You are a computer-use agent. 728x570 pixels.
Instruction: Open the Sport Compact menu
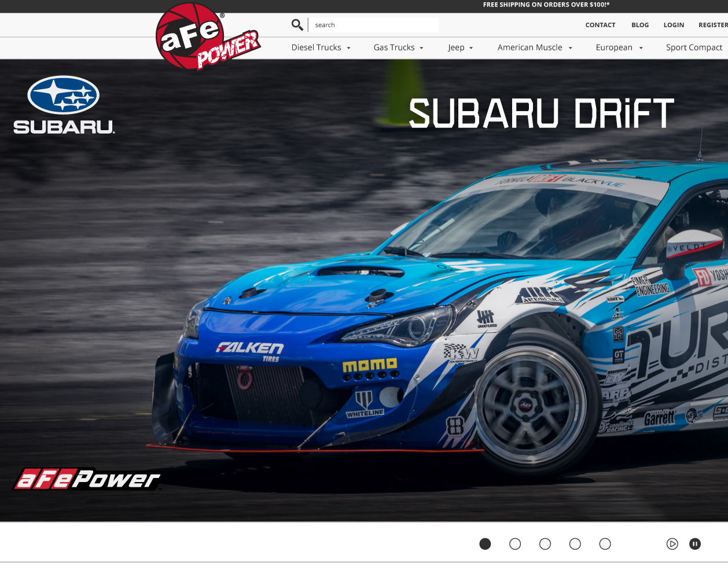tap(694, 47)
